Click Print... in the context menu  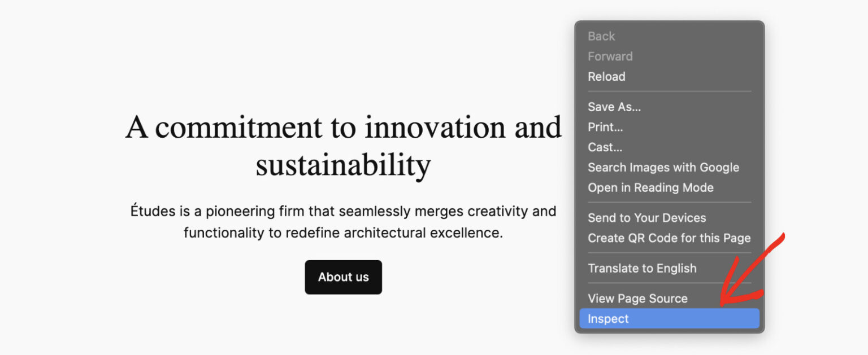pos(605,127)
